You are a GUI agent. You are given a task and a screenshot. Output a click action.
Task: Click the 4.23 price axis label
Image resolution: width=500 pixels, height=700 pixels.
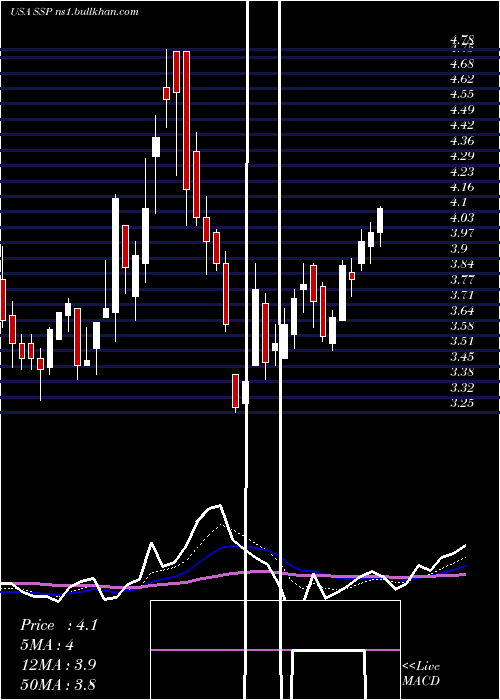(462, 171)
